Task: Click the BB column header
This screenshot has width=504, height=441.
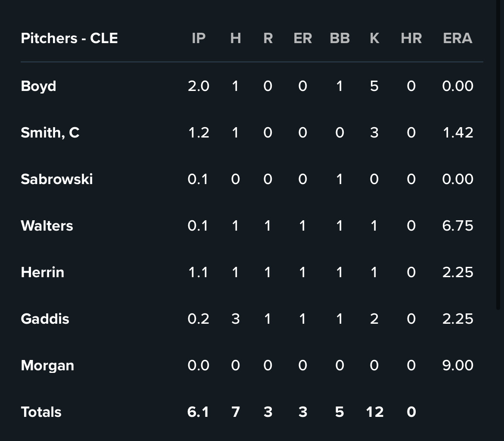Action: (339, 38)
